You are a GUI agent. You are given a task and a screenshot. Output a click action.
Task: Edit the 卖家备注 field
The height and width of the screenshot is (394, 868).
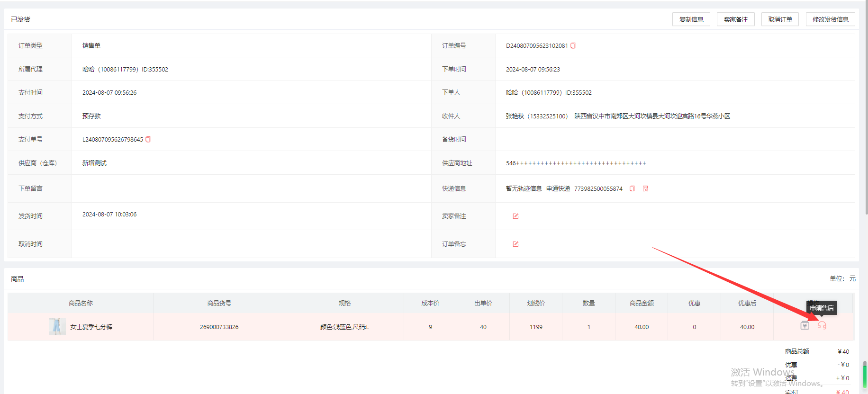515,216
